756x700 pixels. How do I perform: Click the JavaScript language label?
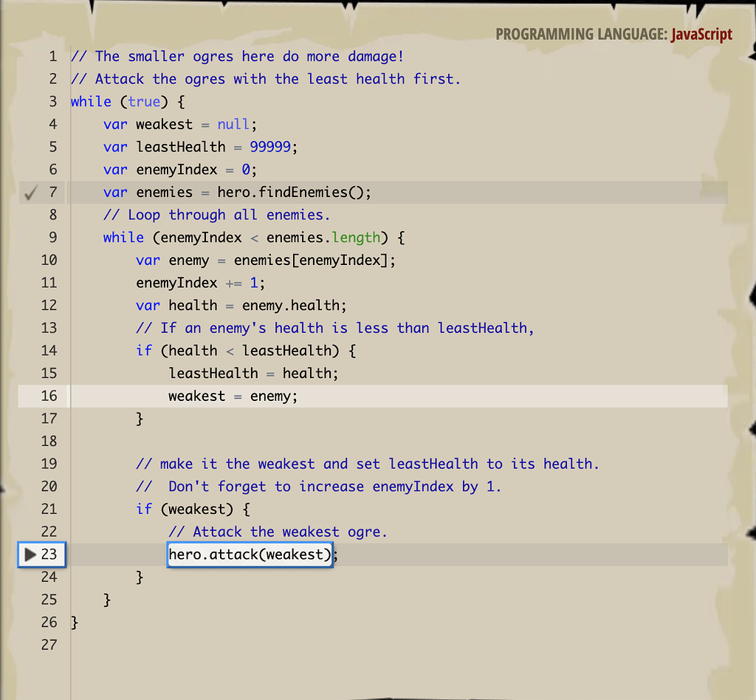click(701, 34)
